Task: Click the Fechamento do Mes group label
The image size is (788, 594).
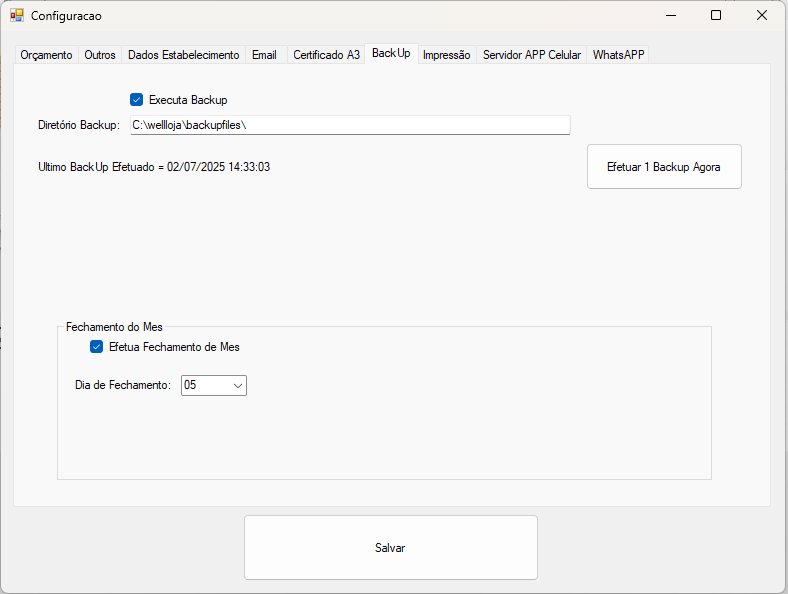Action: [114, 327]
